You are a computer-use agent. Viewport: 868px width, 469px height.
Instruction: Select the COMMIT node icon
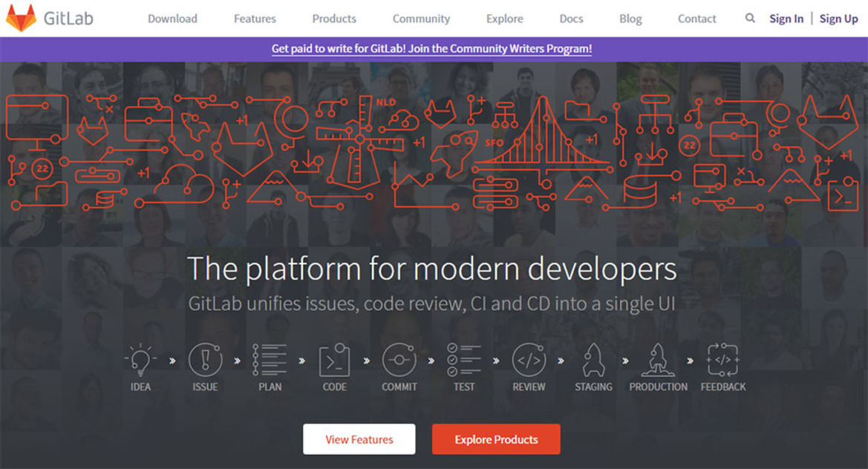[x=399, y=360]
